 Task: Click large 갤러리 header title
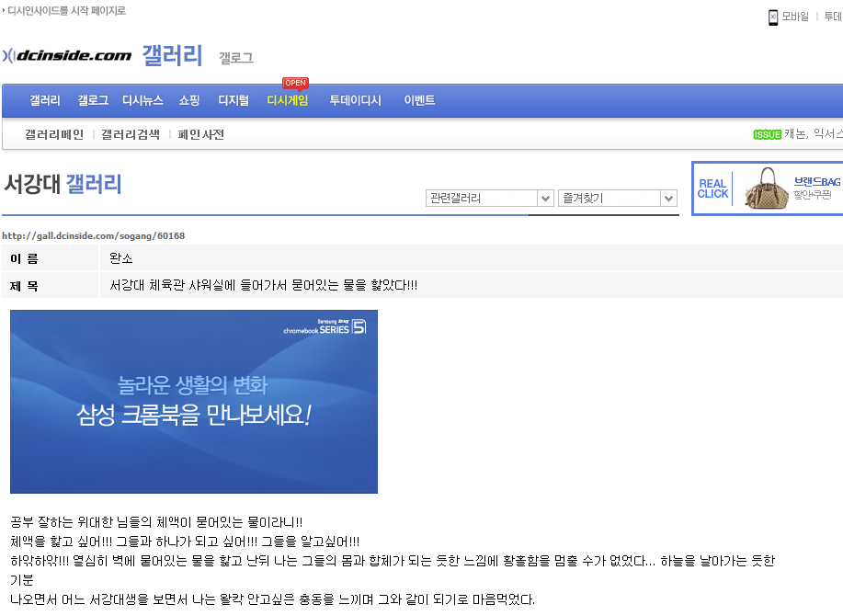point(172,55)
